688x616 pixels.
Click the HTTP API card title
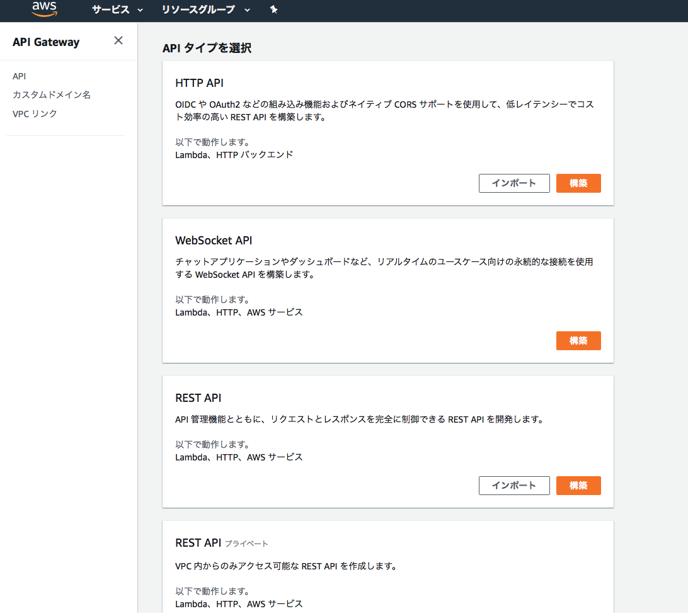[x=199, y=83]
